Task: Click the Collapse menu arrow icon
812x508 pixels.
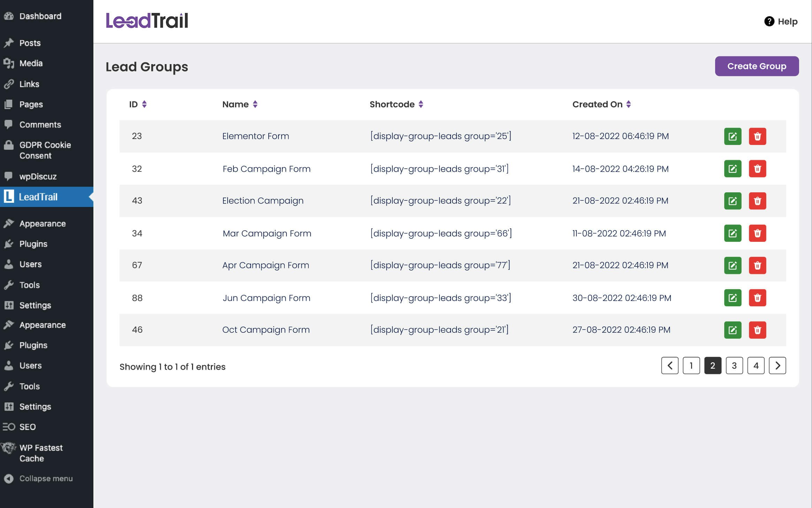Action: [9, 479]
